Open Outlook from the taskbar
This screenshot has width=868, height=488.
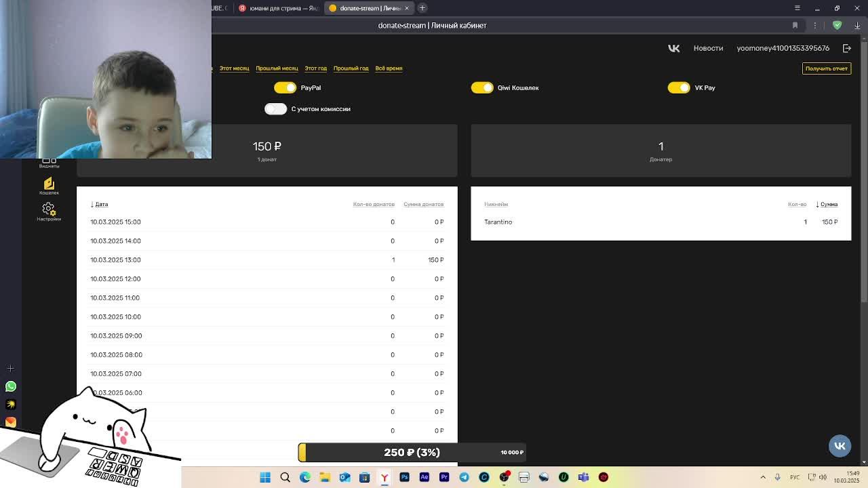344,477
